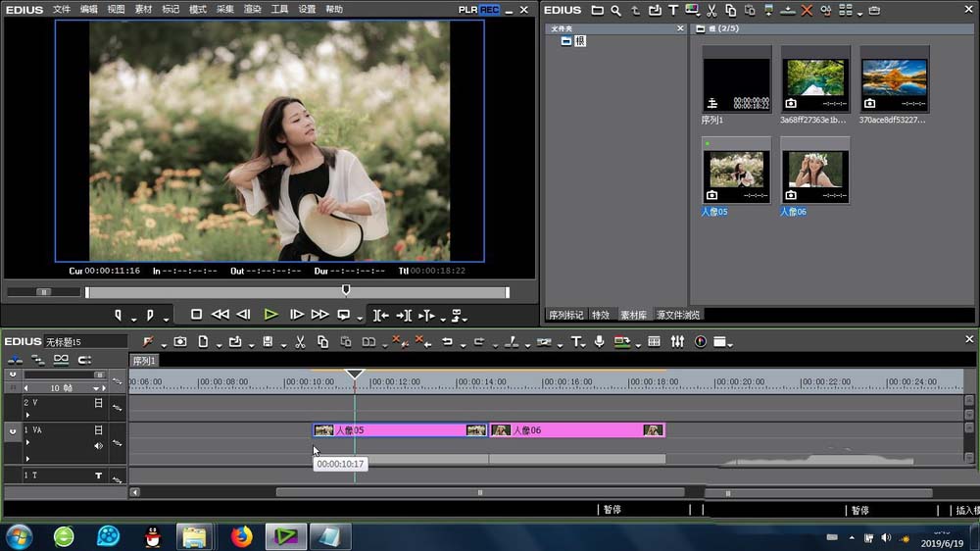Image resolution: width=980 pixels, height=551 pixels.
Task: Open dropdown arrow beside Set In icon
Action: pos(133,319)
